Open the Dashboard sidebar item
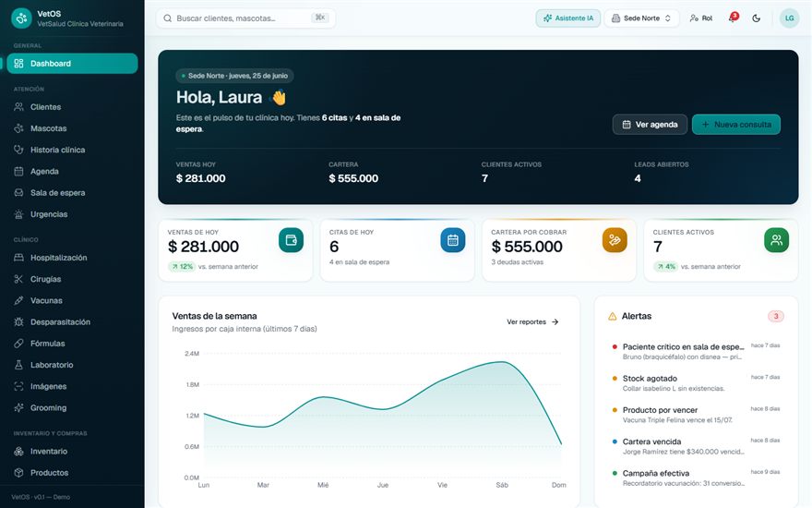The image size is (812, 508). (72, 63)
